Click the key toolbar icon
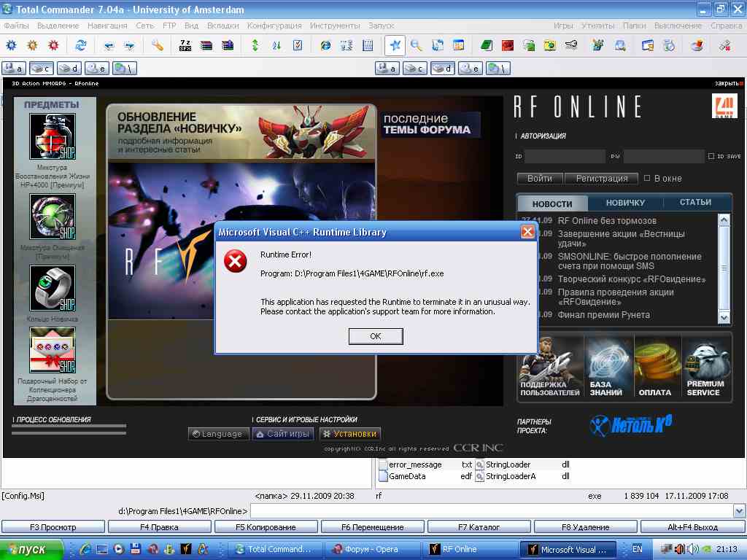The height and width of the screenshot is (560, 747). [x=571, y=45]
